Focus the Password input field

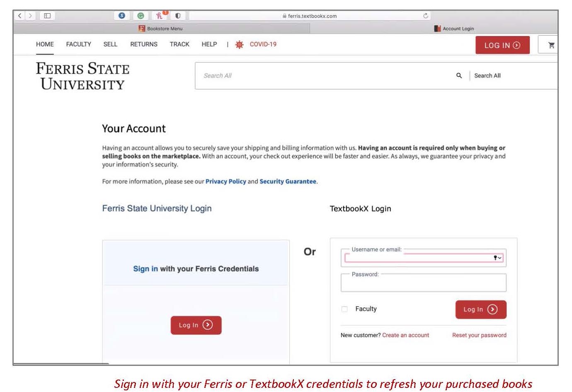pyautogui.click(x=424, y=283)
